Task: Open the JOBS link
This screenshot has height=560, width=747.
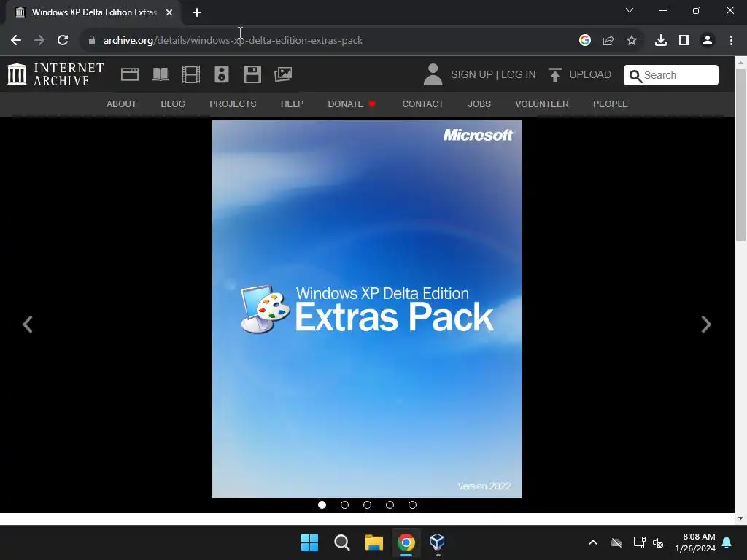Action: (479, 104)
